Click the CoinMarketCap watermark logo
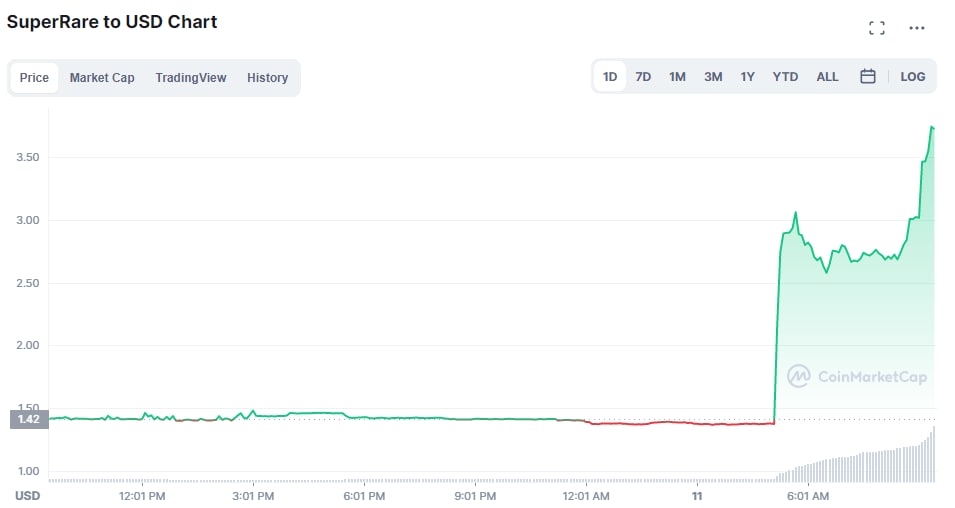The width and height of the screenshot is (955, 508). coord(857,376)
